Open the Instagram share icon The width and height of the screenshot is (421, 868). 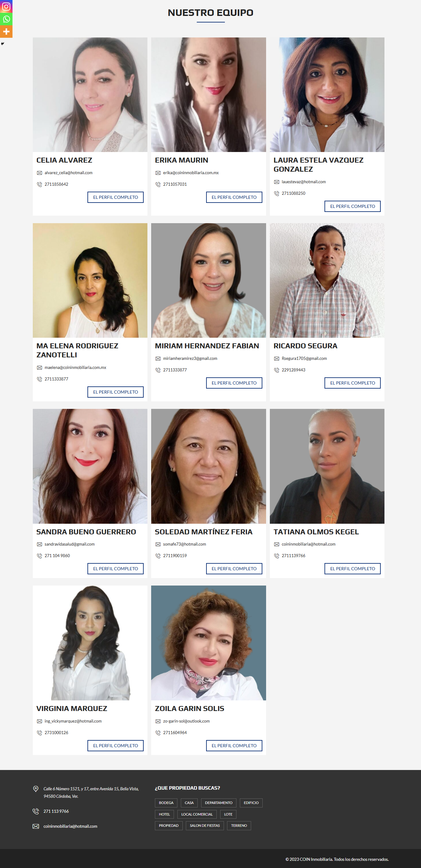(x=6, y=7)
